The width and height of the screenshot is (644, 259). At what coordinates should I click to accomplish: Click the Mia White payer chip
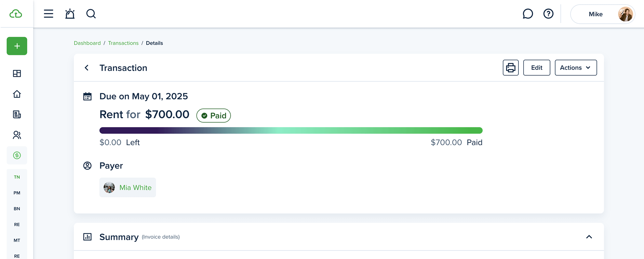(127, 187)
